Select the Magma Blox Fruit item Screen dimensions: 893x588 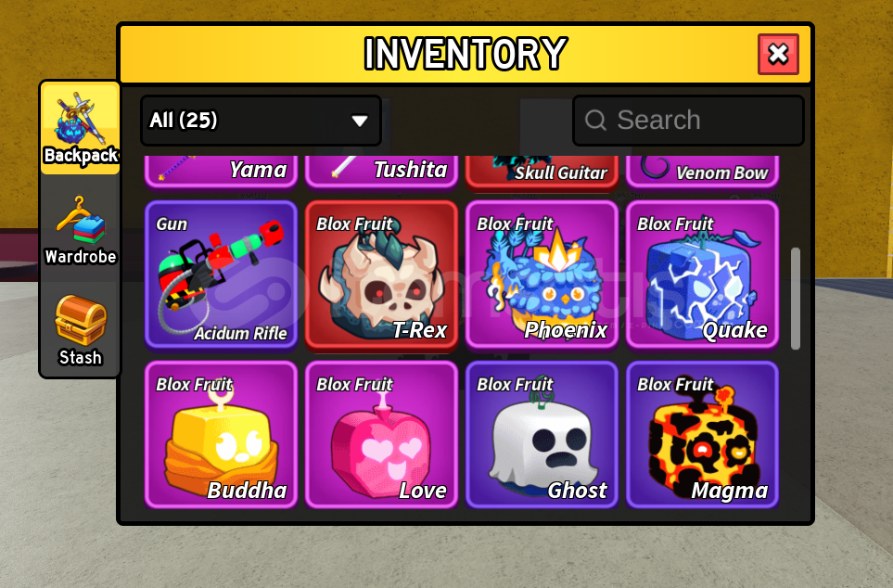[702, 435]
